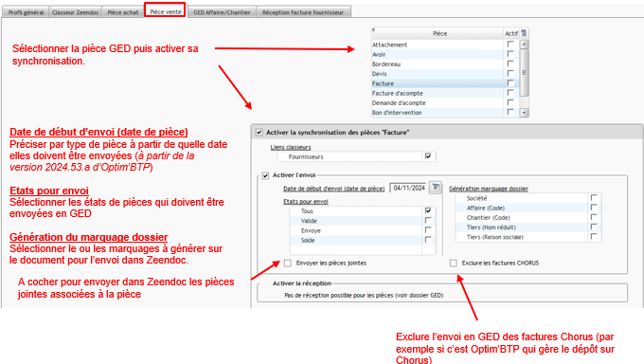Image resolution: width=644 pixels, height=364 pixels.
Task: Tick the Actif checkbox for Demande d'acompte
Action: pos(510,102)
